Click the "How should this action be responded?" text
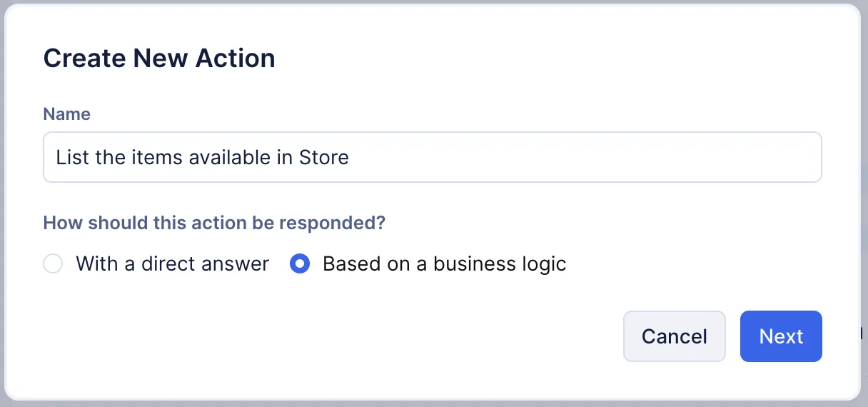This screenshot has height=407, width=868. pos(214,223)
